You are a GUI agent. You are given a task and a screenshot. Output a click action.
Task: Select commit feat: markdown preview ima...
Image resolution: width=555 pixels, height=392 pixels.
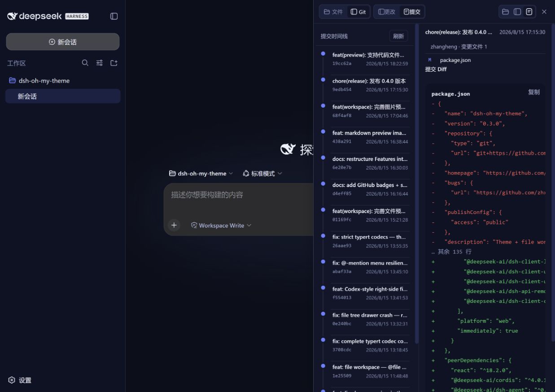[370, 137]
